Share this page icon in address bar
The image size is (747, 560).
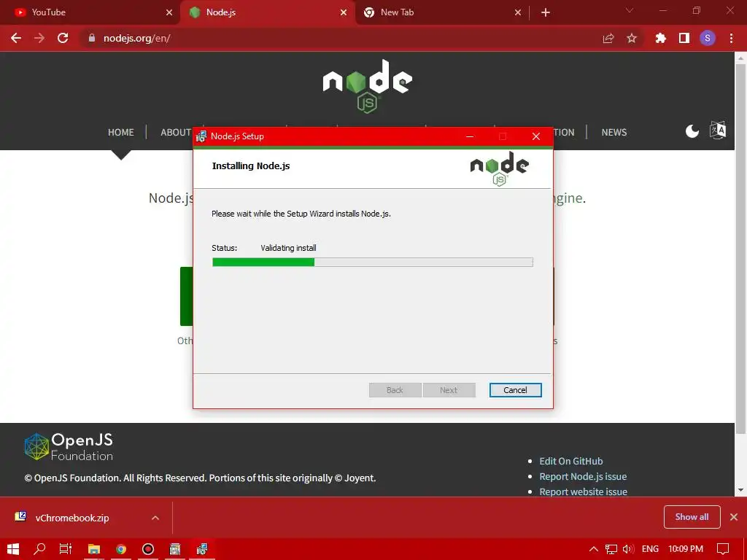[608, 38]
